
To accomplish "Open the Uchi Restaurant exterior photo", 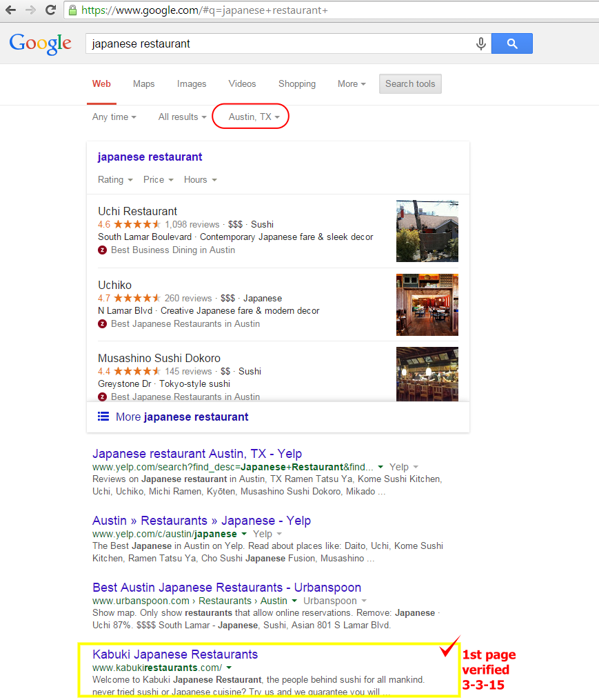I will (427, 231).
